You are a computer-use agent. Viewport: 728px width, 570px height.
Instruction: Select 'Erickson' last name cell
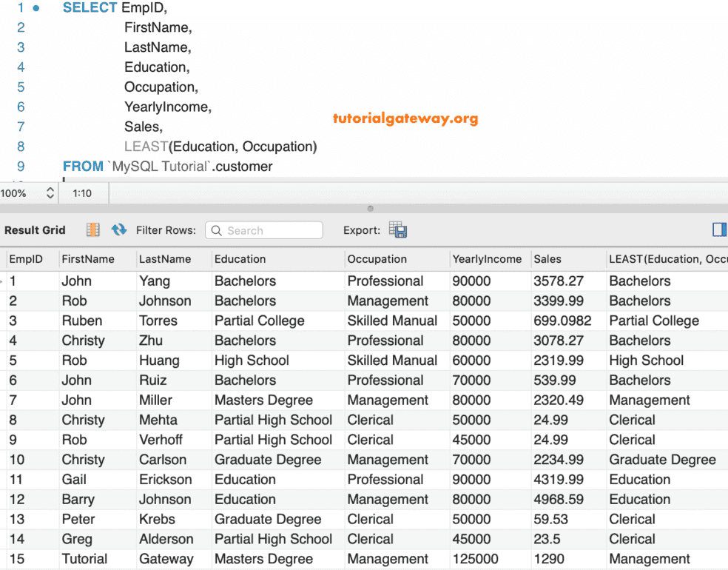click(166, 480)
